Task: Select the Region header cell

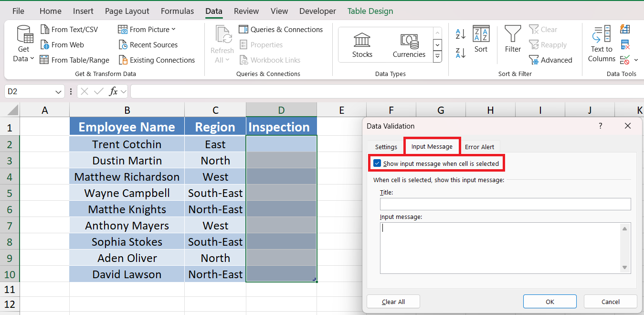Action: point(215,127)
